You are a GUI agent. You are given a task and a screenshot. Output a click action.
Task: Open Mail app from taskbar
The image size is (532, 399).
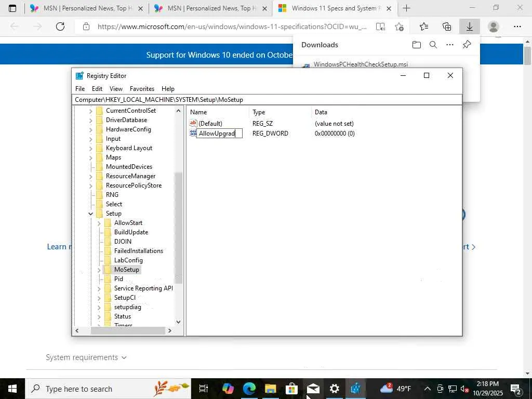[313, 389]
